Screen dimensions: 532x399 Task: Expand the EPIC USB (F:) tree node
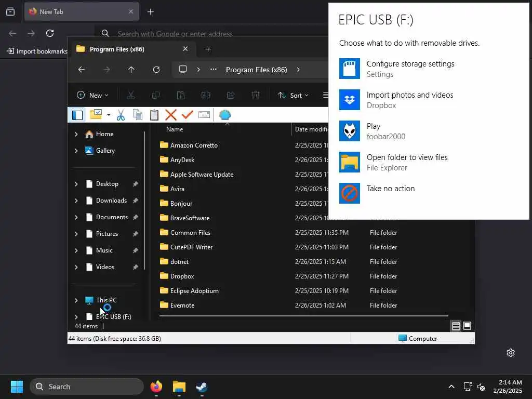pos(76,317)
